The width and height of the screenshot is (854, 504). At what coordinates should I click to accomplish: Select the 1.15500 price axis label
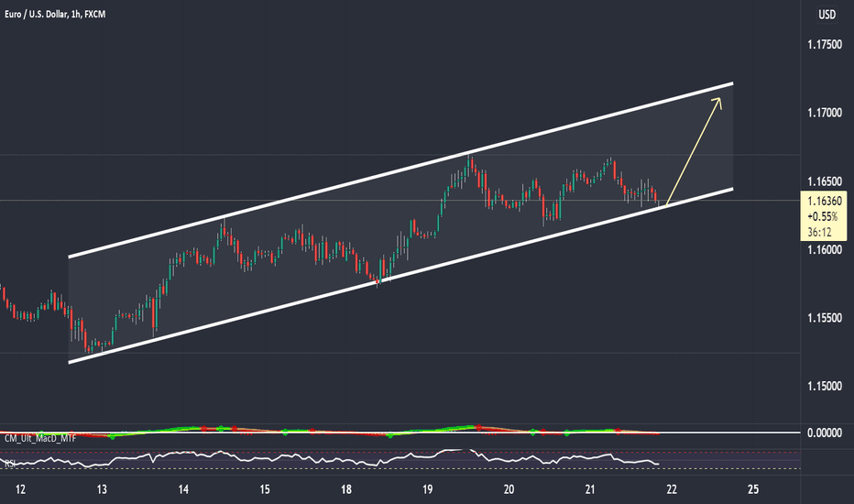[825, 318]
